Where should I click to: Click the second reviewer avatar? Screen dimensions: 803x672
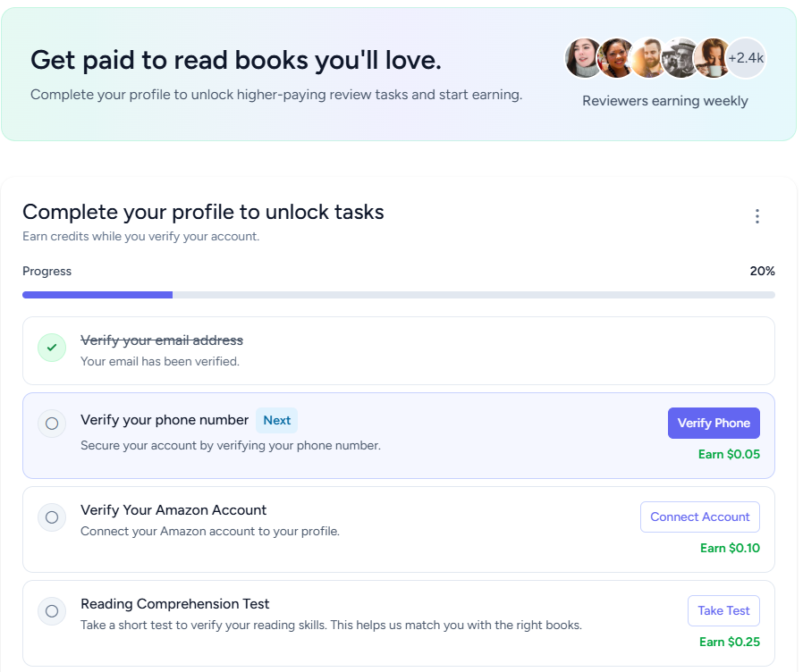point(616,57)
